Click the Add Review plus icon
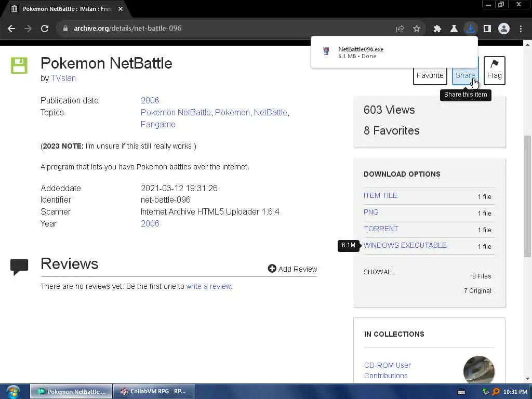Viewport: 532px width, 399px height. pyautogui.click(x=272, y=269)
